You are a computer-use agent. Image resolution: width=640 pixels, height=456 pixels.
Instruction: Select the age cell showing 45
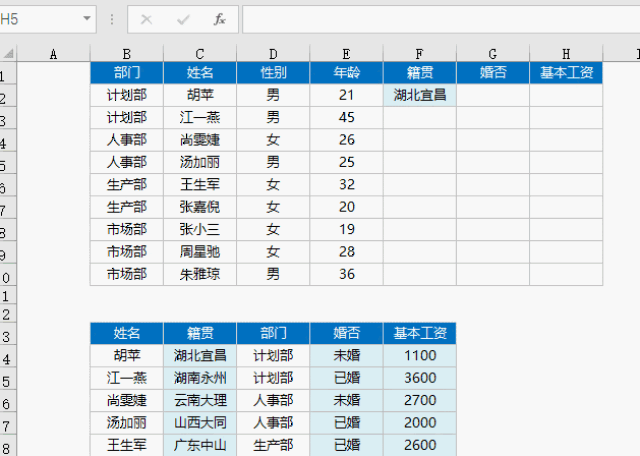(x=346, y=118)
